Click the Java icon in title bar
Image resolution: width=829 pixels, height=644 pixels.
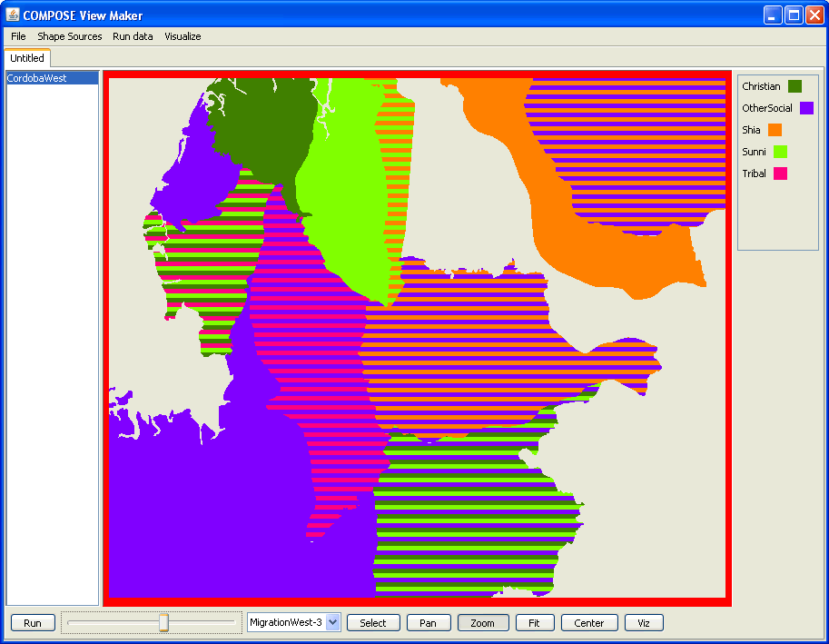13,15
